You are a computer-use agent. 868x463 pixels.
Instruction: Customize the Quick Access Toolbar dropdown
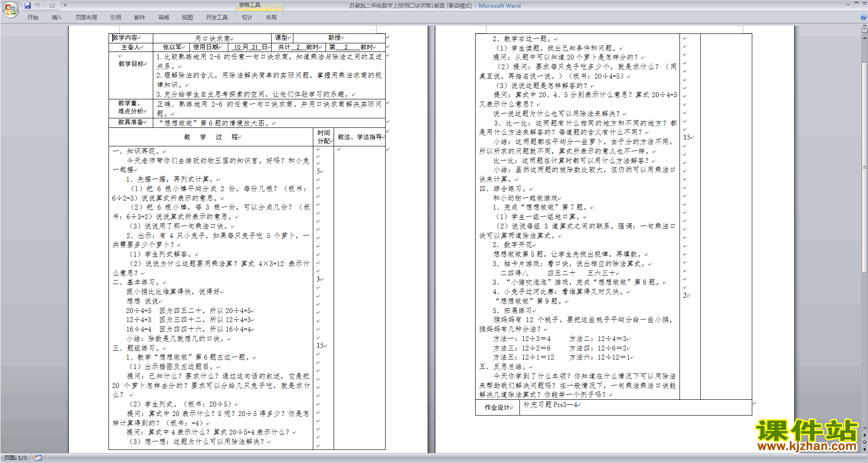(x=65, y=5)
